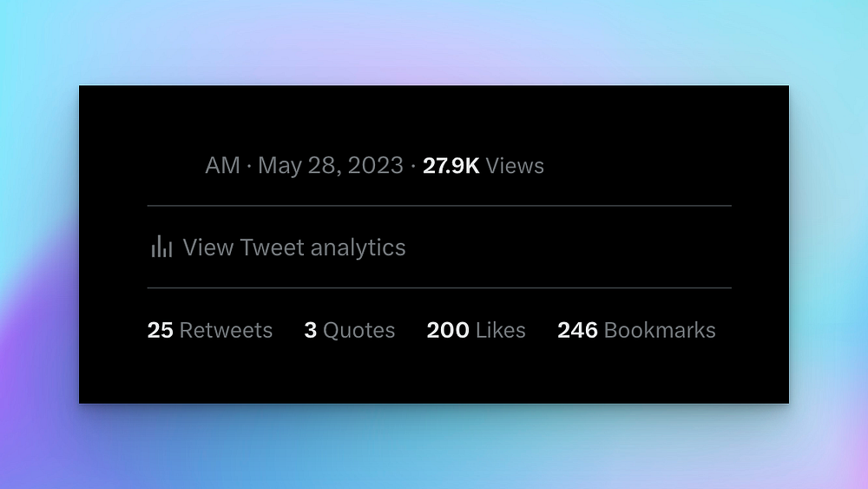This screenshot has height=489, width=868.
Task: Click the Bookmarks label
Action: (x=660, y=331)
